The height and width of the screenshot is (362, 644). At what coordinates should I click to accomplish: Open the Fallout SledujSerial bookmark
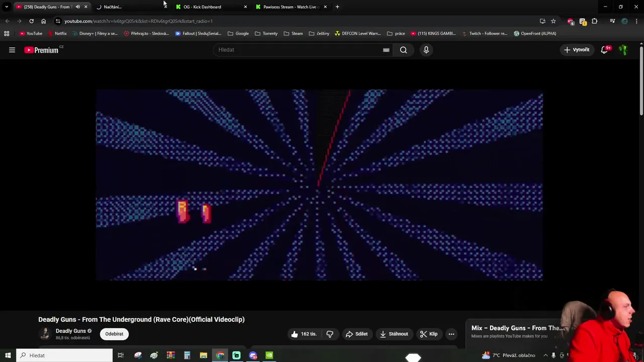(198, 34)
